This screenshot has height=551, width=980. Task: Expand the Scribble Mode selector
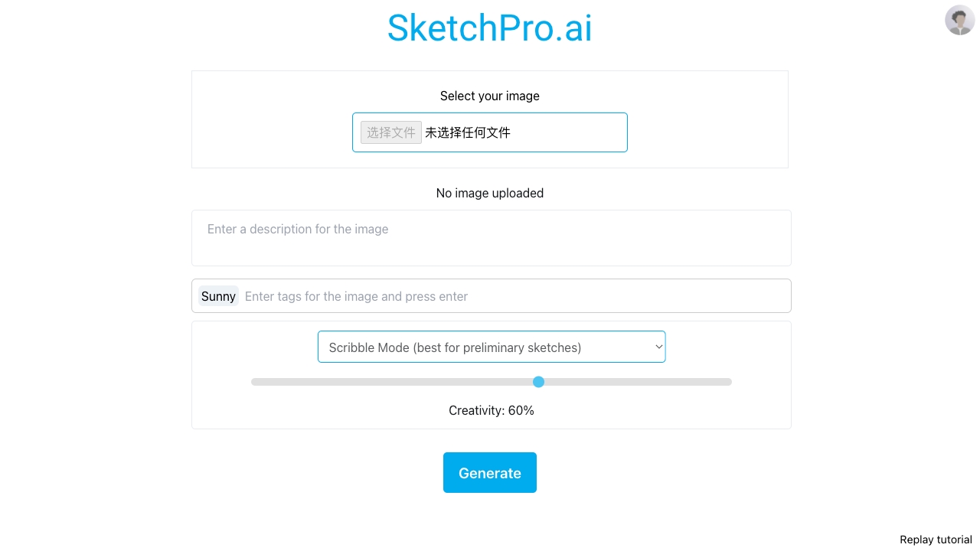click(x=492, y=347)
